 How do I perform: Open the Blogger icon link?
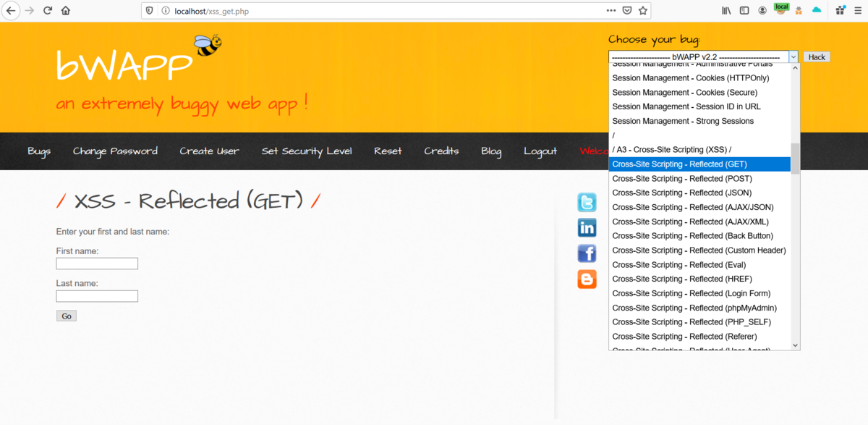point(587,279)
